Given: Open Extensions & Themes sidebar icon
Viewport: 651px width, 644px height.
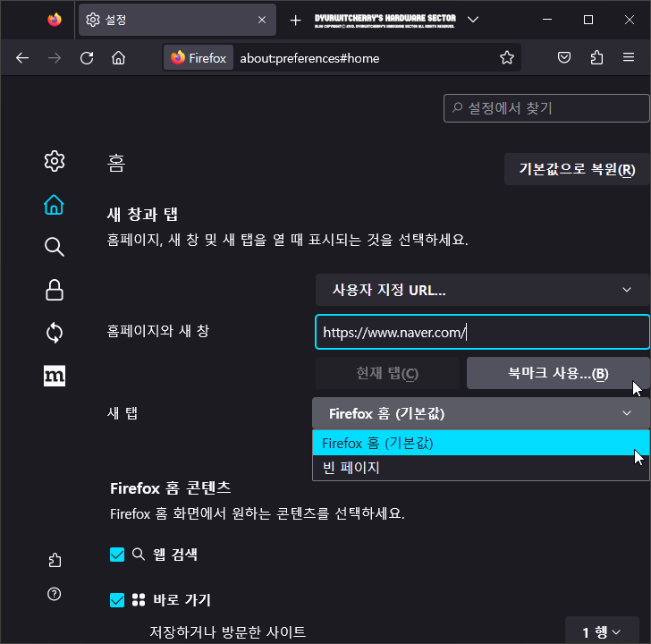Looking at the screenshot, I should click(55, 560).
